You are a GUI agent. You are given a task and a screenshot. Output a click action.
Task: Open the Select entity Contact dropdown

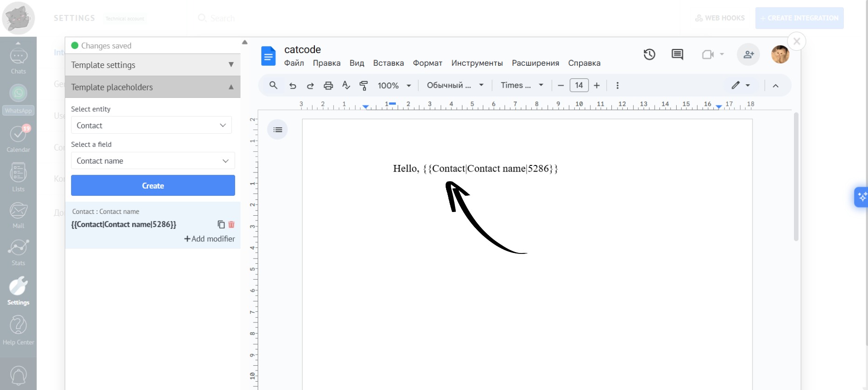151,125
